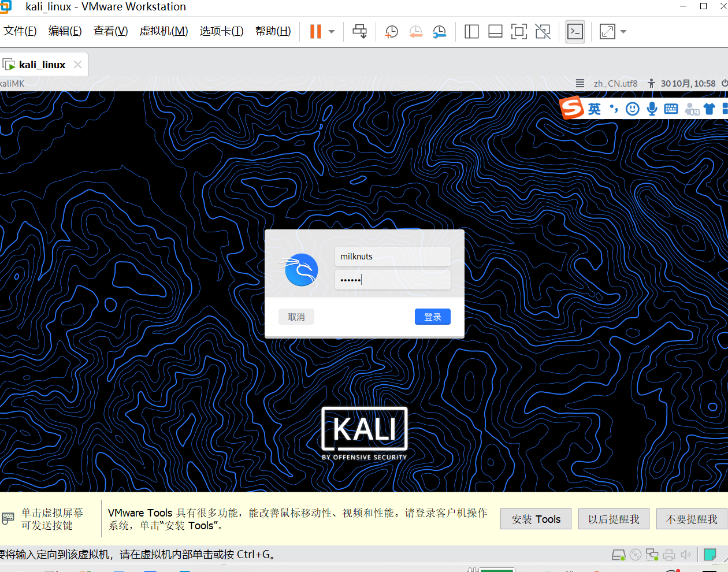Click the network adapter status icon

(x=652, y=555)
